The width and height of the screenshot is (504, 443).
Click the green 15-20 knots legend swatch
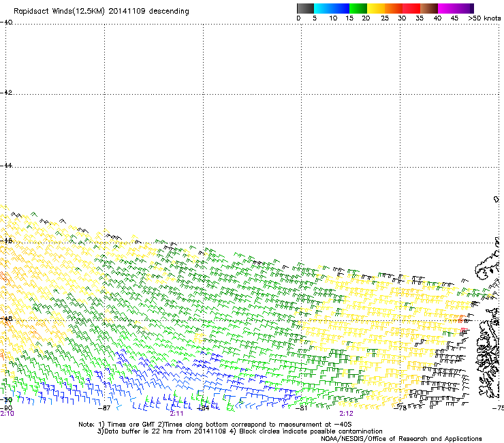point(358,8)
